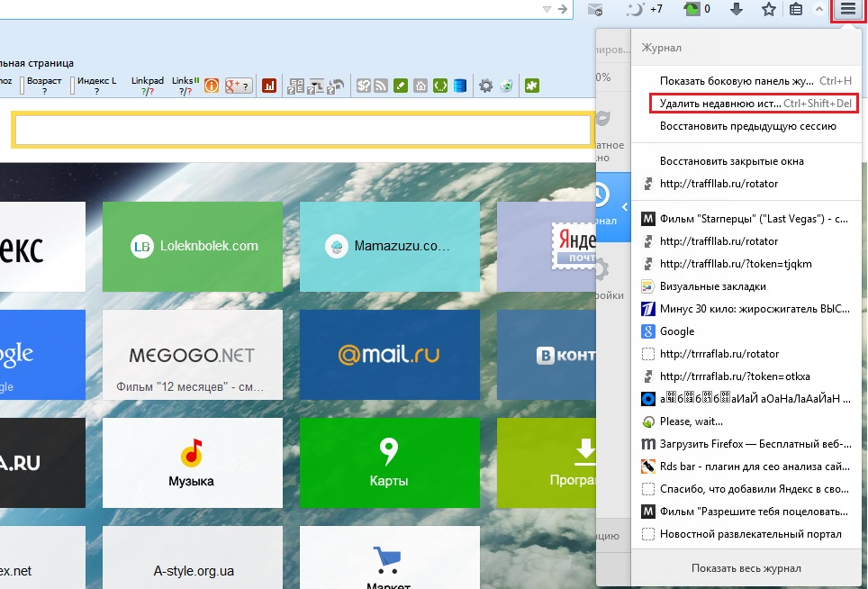Viewport: 868px width, 589px height.
Task: Collapse the history subpanel with left chevron
Action: (625, 208)
